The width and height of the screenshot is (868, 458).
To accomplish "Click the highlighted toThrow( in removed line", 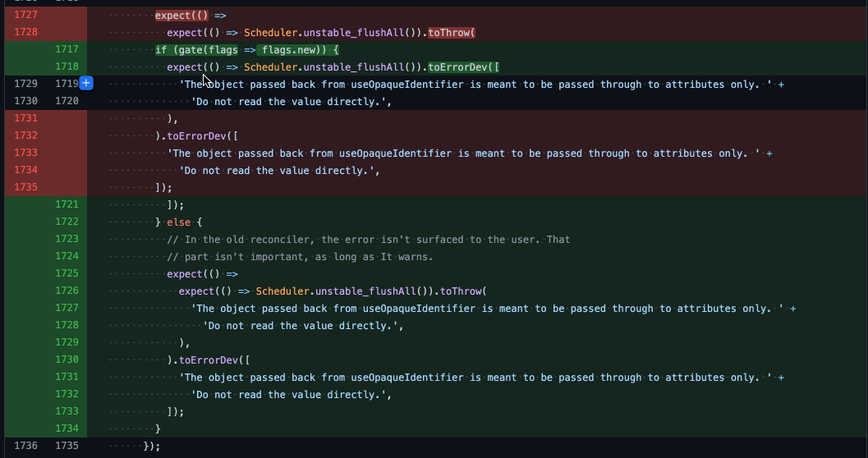I will [452, 33].
